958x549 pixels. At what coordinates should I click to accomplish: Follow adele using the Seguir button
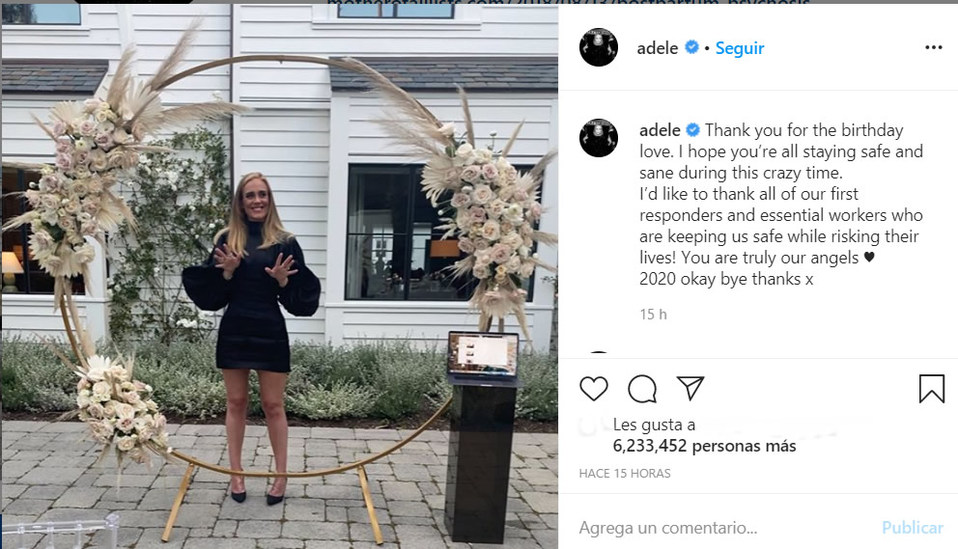tap(739, 48)
